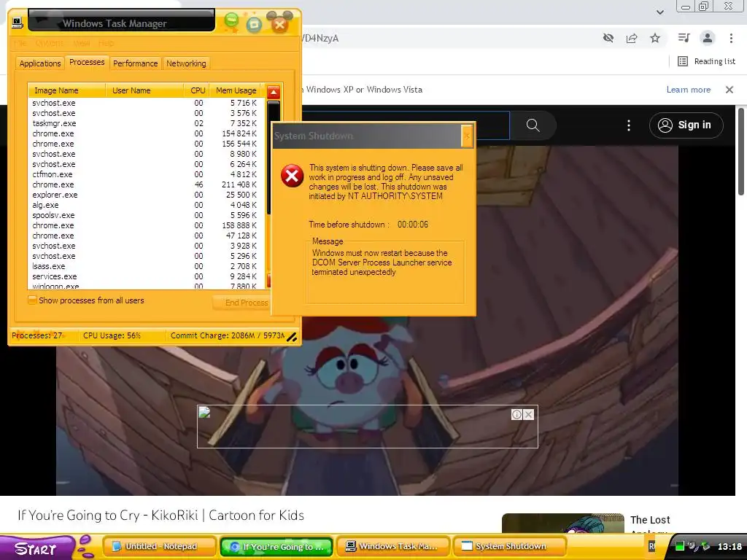Click the green tray icon beside the clock
Image resolution: width=747 pixels, height=560 pixels.
680,546
